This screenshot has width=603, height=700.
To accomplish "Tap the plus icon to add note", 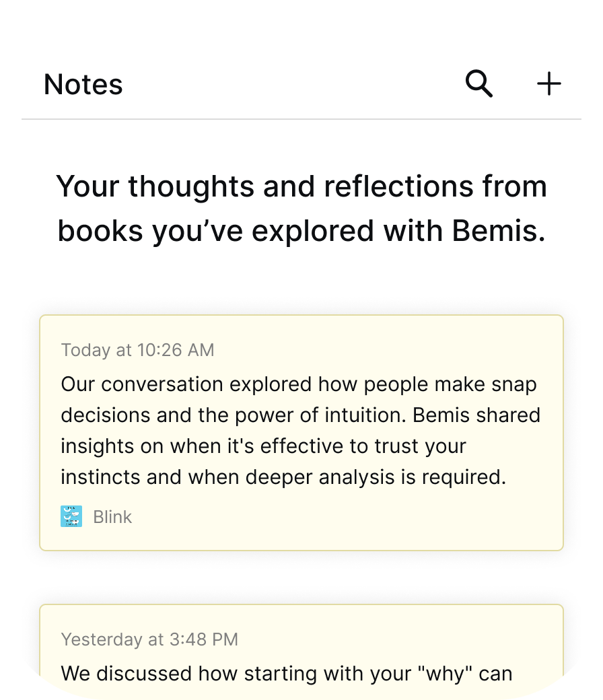I will [548, 84].
